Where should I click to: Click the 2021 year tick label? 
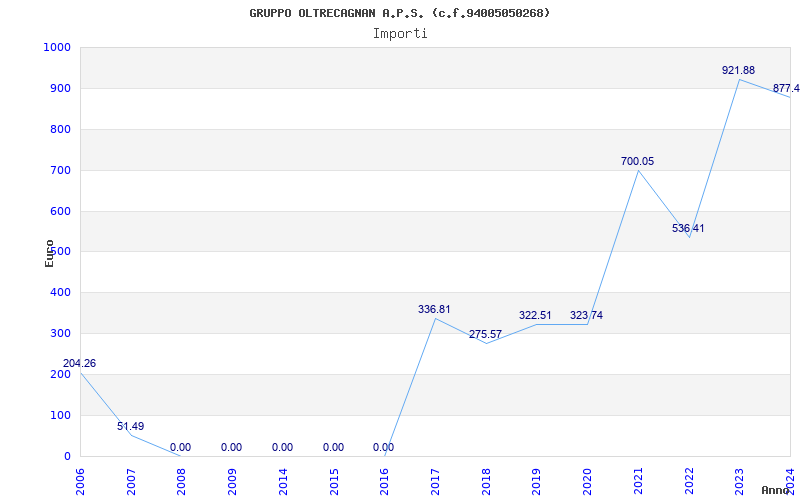[638, 481]
